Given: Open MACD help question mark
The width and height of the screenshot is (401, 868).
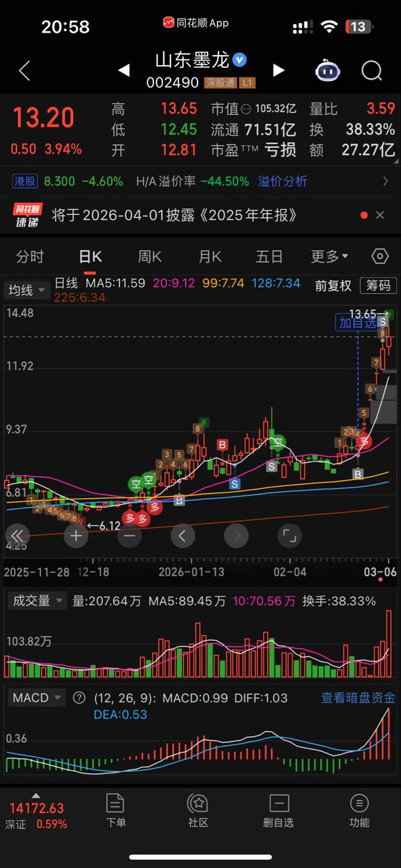Looking at the screenshot, I should 79,698.
